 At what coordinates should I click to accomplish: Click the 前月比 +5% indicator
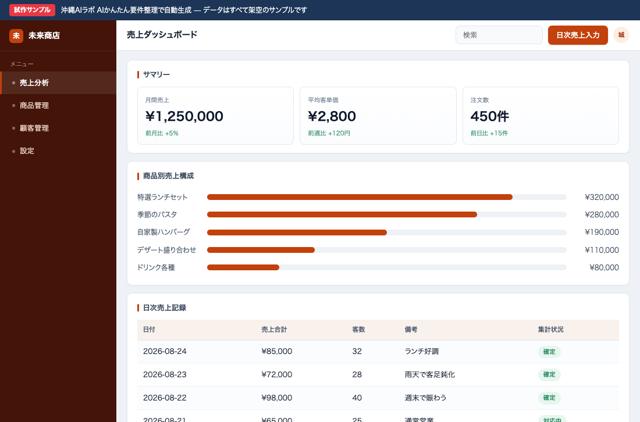(162, 133)
